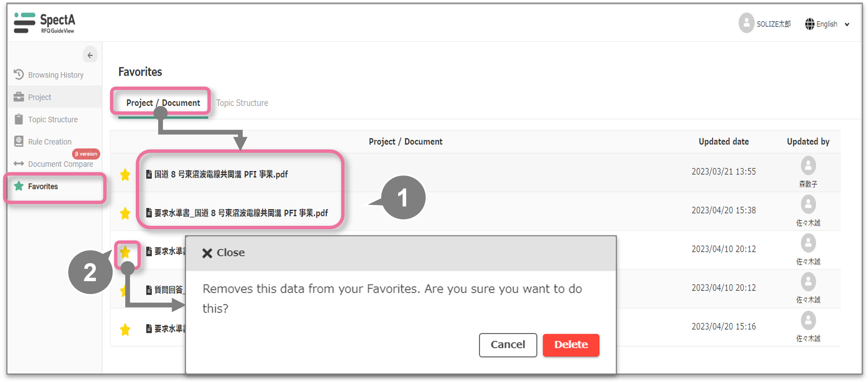Image resolution: width=868 pixels, height=382 pixels.
Task: Unfavorite the first PDF via its star
Action: (x=125, y=175)
